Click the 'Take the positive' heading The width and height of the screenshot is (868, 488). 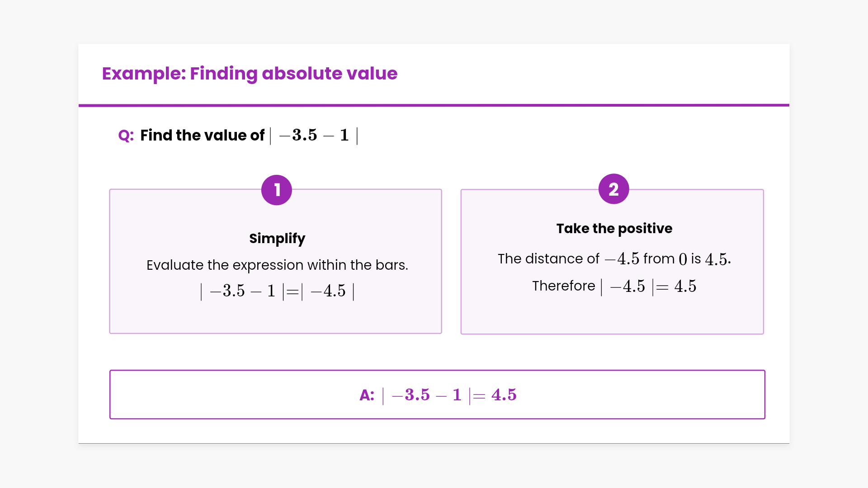click(614, 228)
